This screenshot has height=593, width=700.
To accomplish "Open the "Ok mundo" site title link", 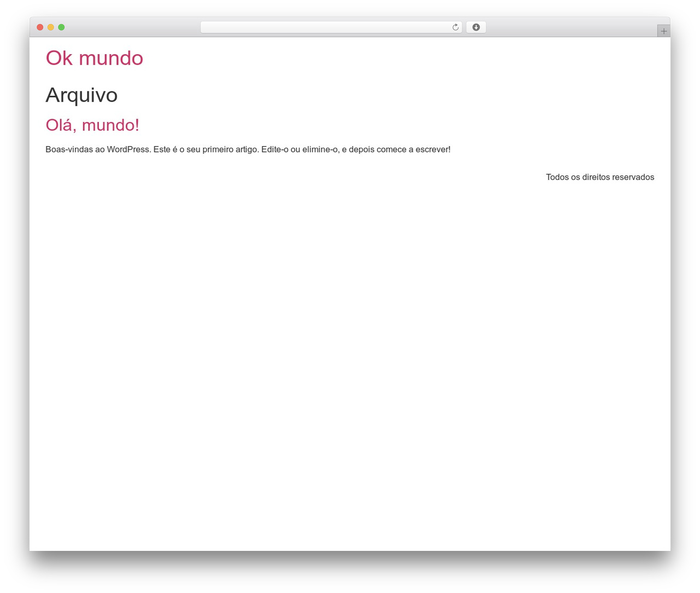I will pyautogui.click(x=94, y=58).
